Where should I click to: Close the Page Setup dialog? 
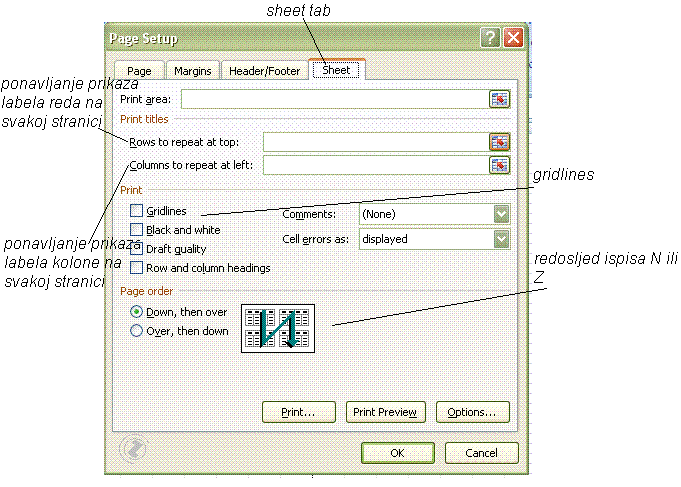(513, 39)
